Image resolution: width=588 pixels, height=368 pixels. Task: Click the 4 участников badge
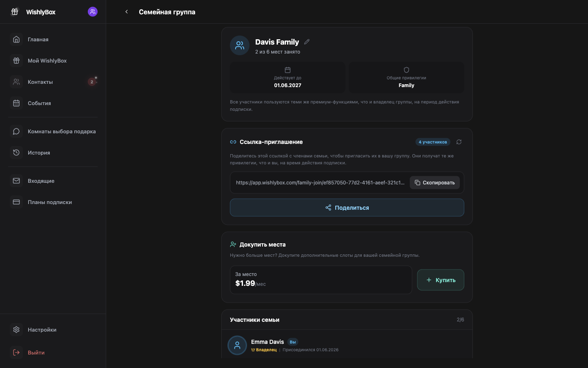pos(433,142)
